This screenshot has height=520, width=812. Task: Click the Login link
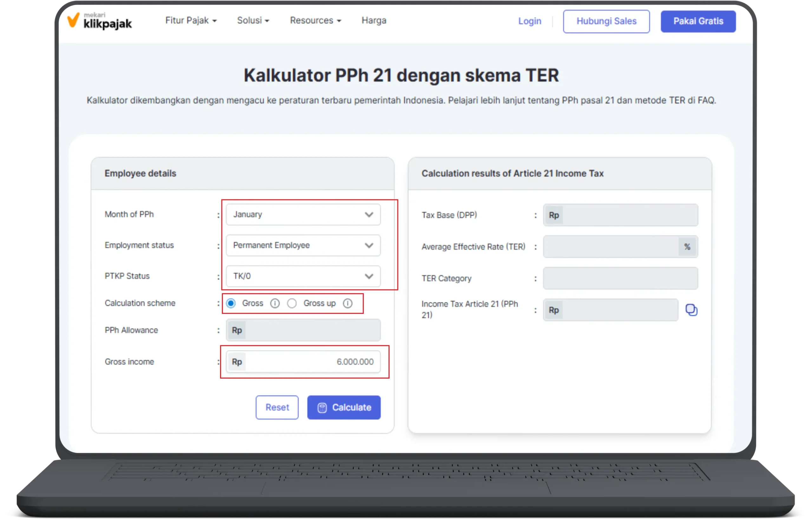(x=530, y=21)
